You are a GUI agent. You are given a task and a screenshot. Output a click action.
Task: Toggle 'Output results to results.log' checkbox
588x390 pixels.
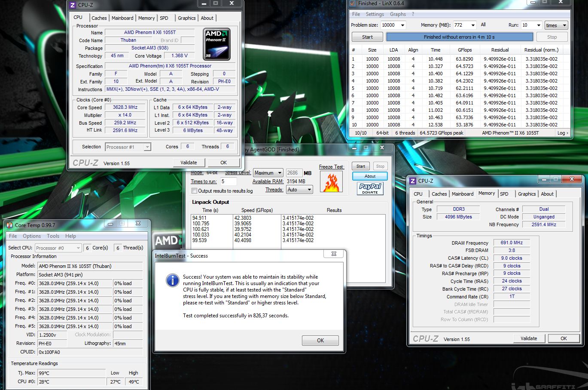[194, 190]
